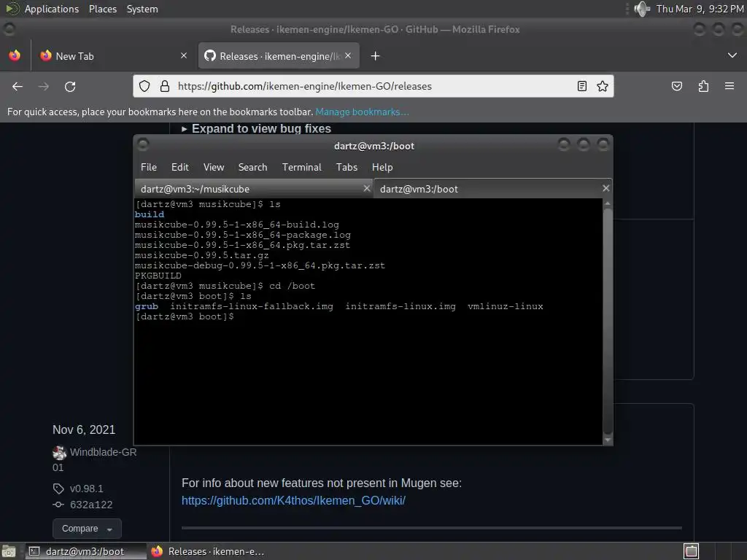List all tabs chevron in Firefox

732,55
